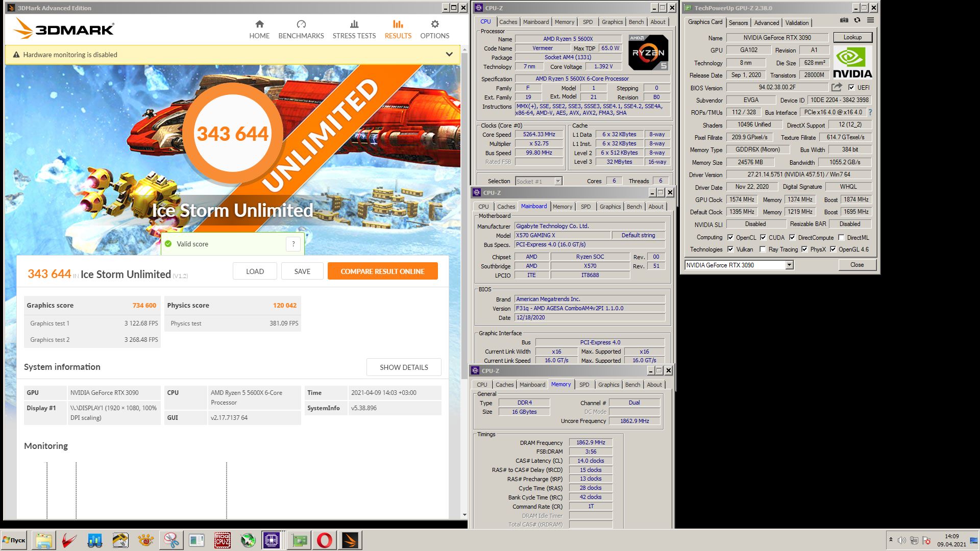
Task: Click the SAVE result button
Action: pos(302,271)
